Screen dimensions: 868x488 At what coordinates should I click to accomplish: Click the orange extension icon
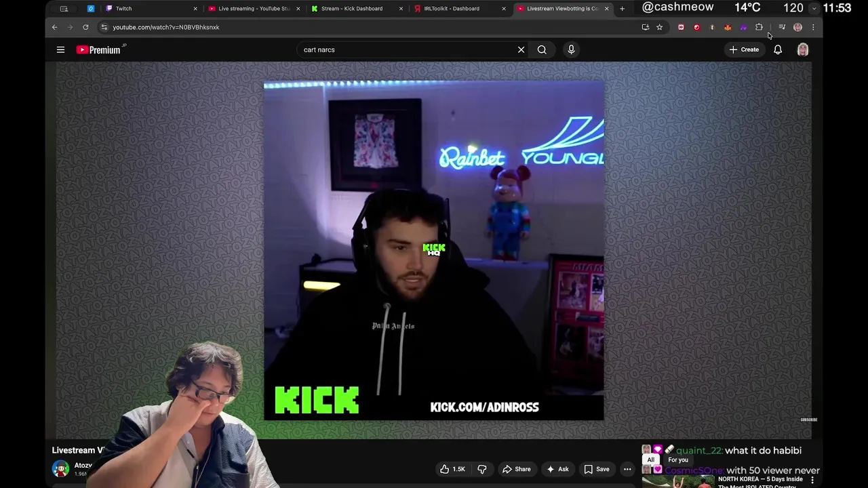click(x=728, y=27)
